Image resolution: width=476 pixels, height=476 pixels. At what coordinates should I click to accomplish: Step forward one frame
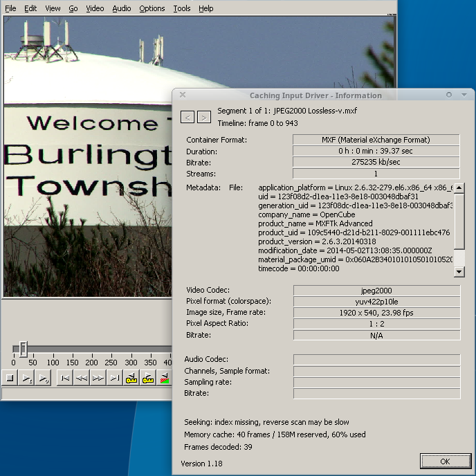(x=98, y=378)
